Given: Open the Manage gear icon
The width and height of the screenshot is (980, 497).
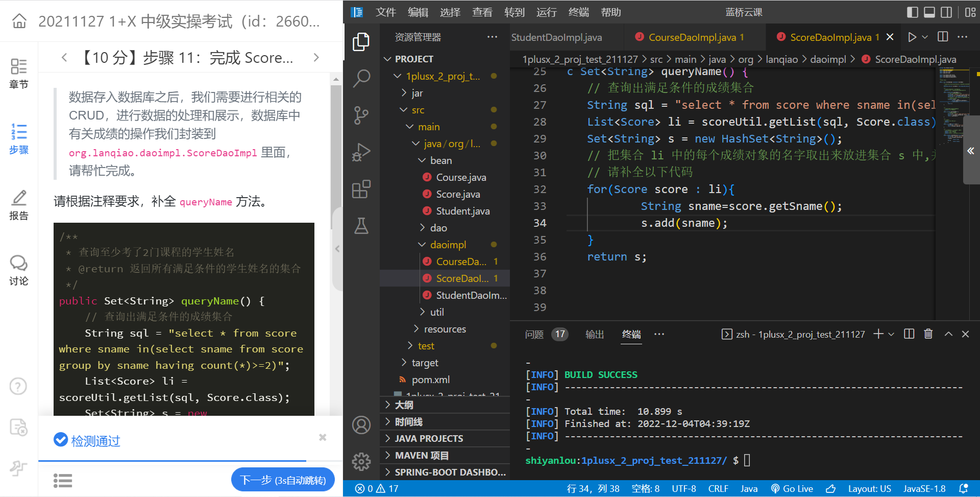Looking at the screenshot, I should tap(361, 462).
